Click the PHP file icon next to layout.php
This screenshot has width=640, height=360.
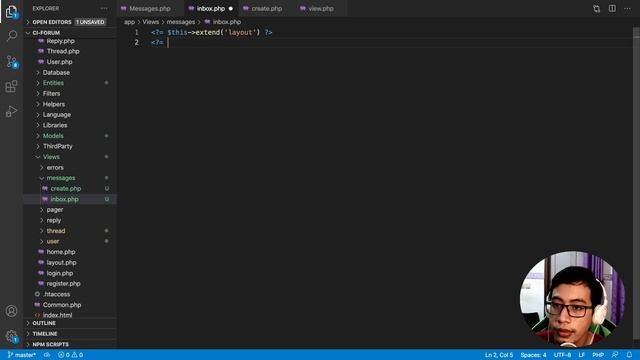(x=41, y=262)
